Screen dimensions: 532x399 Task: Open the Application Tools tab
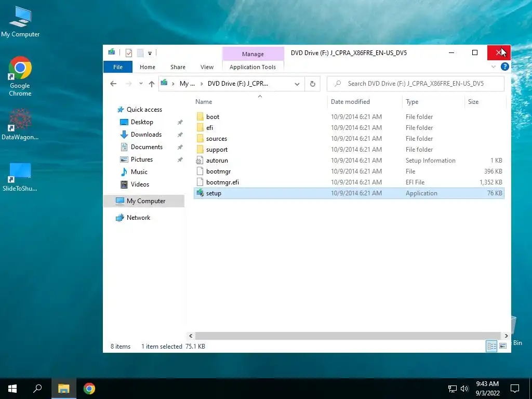(253, 67)
